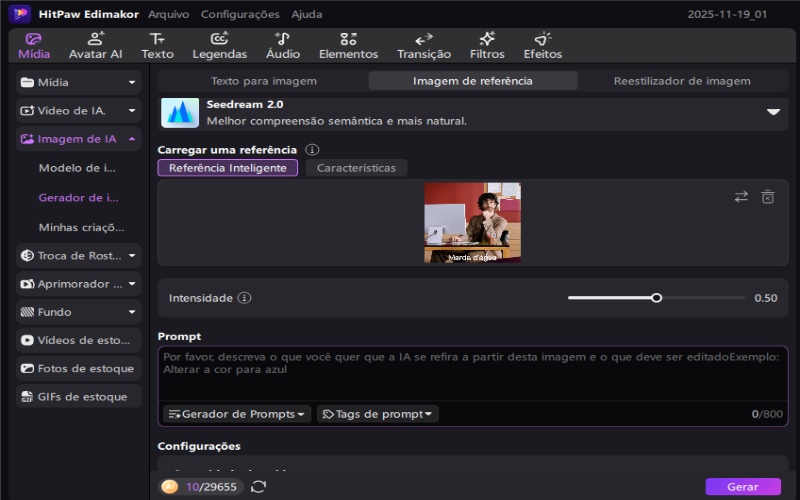This screenshot has height=500, width=800.
Task: Open the Legendas captions tool
Action: [x=219, y=46]
